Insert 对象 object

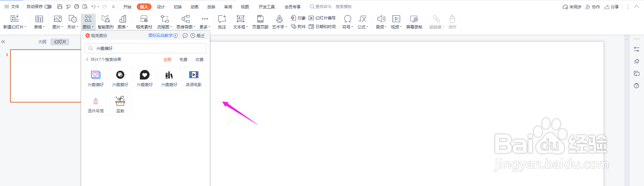tap(298, 18)
